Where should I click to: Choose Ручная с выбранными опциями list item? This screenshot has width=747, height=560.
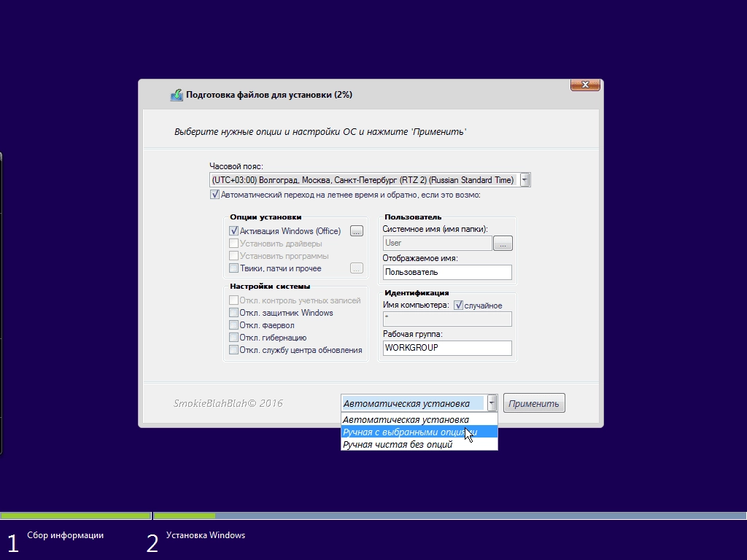click(419, 432)
